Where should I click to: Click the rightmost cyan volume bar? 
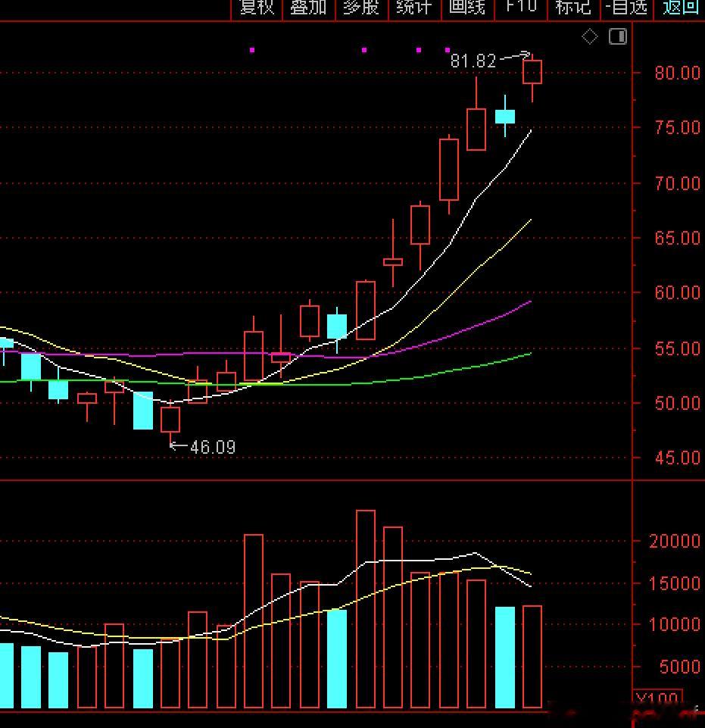point(505,658)
